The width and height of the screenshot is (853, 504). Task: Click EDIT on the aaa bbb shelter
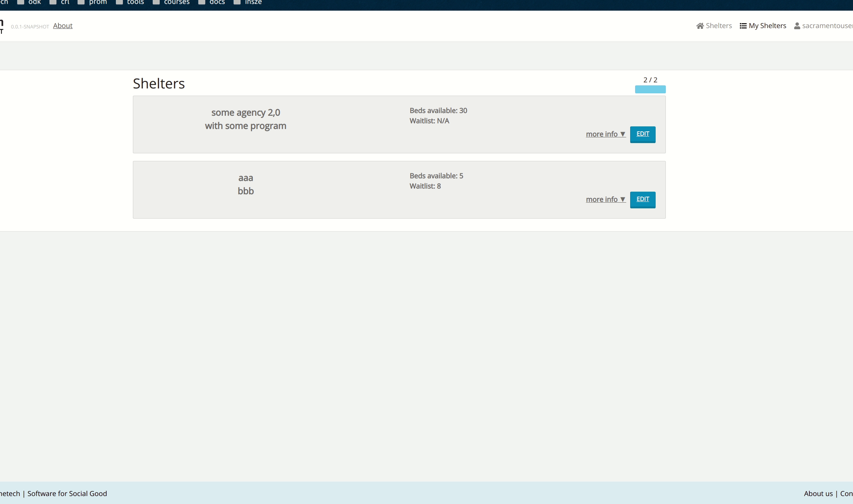coord(642,200)
